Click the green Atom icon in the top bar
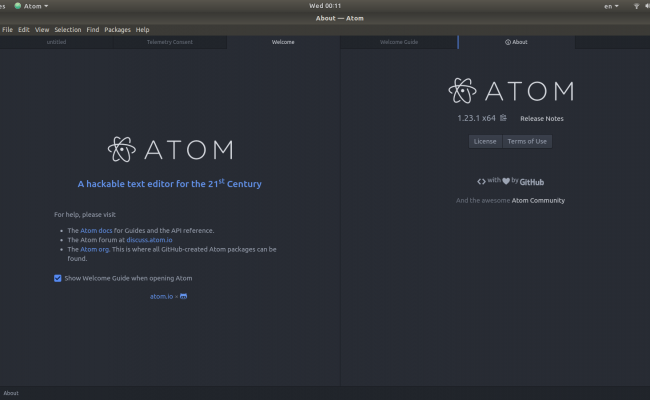This screenshot has height=400, width=650. [18, 6]
